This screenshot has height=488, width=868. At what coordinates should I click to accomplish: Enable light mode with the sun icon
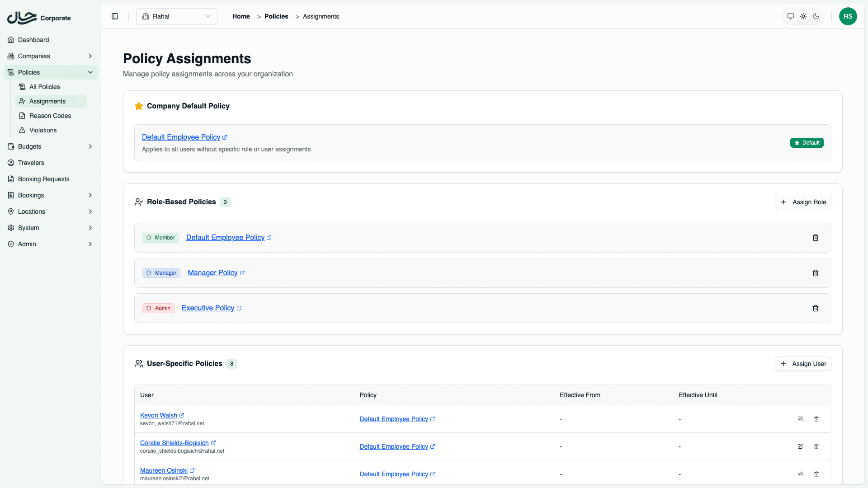click(803, 16)
